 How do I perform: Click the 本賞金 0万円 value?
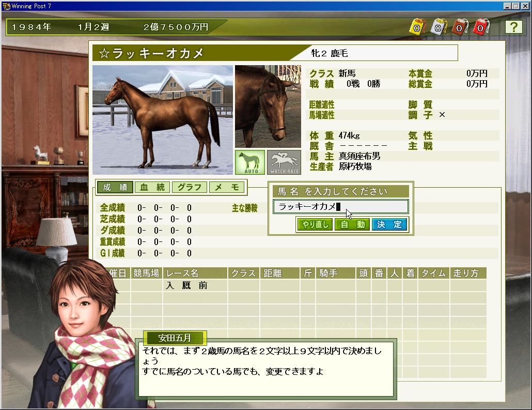click(x=477, y=73)
